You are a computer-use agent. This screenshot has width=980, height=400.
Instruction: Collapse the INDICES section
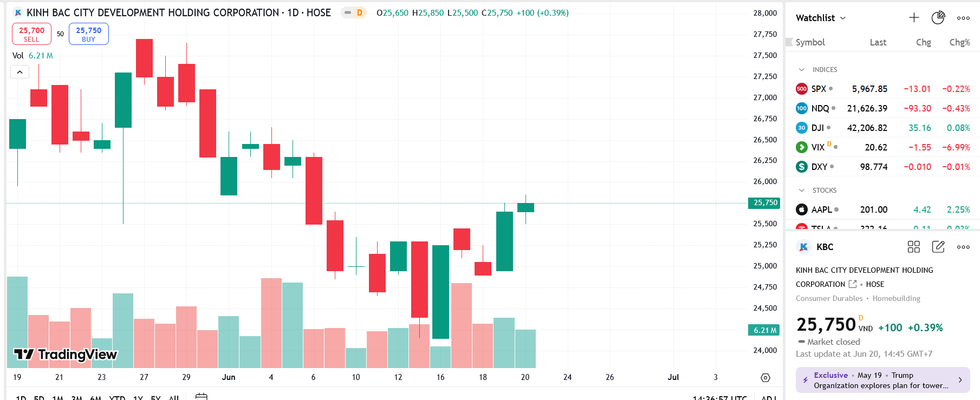[x=802, y=70]
